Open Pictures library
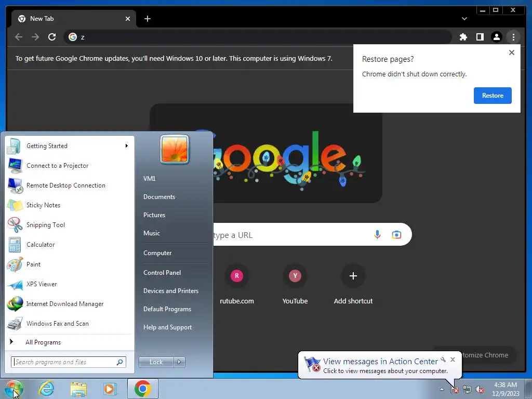The image size is (532, 399). pos(154,215)
